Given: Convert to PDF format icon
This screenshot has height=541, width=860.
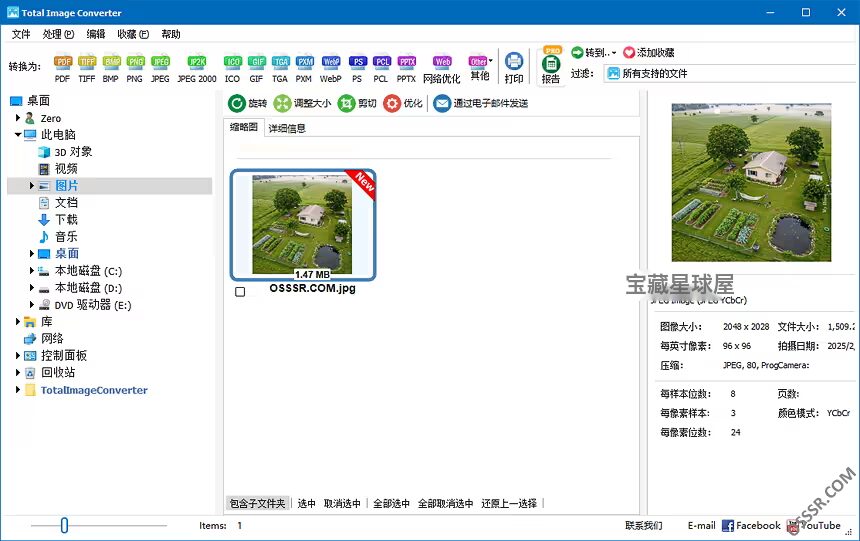Looking at the screenshot, I should pos(63,67).
